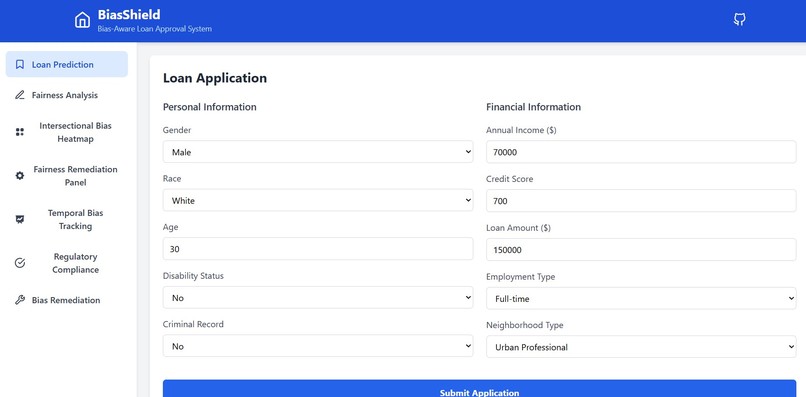Image resolution: width=806 pixels, height=397 pixels.
Task: Click the Personal Information heading
Action: (210, 107)
